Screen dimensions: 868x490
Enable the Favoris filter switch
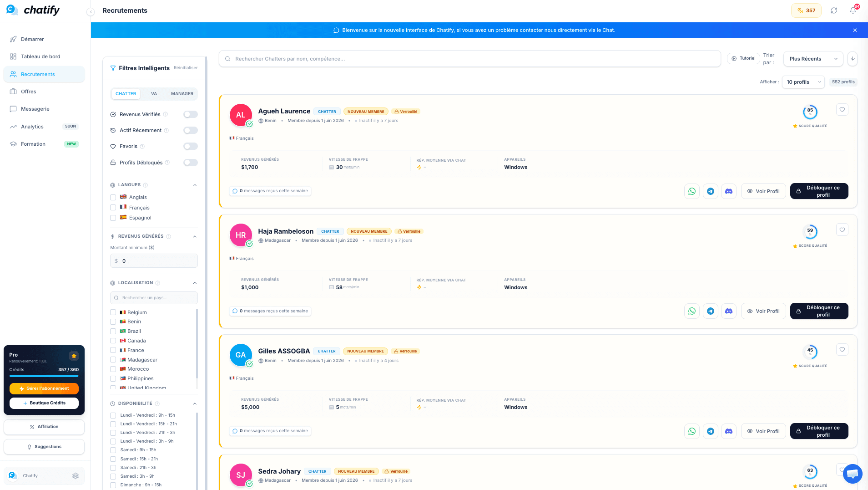pyautogui.click(x=191, y=146)
